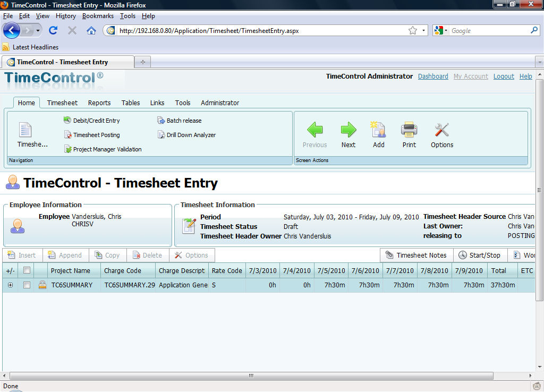Image resolution: width=544 pixels, height=392 pixels.
Task: Click the employee icon beside the Timesheet Entry title
Action: click(x=13, y=182)
